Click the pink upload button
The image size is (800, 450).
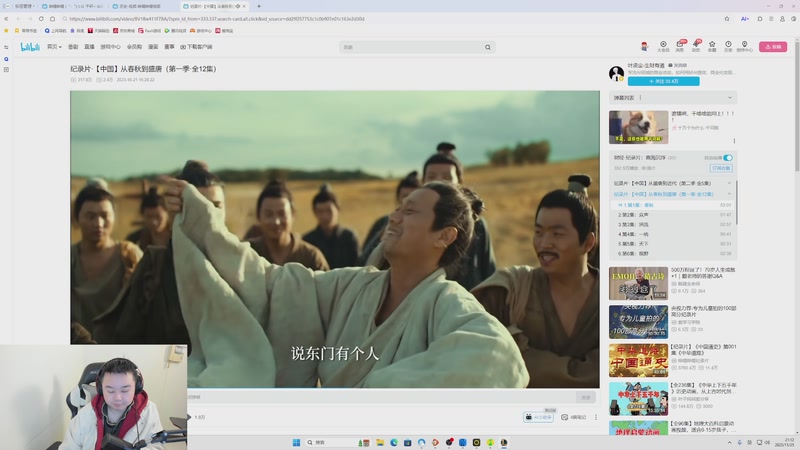point(772,46)
